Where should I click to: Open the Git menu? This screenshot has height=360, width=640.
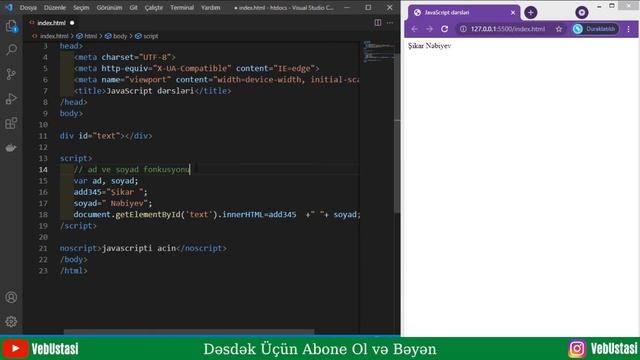pos(133,7)
